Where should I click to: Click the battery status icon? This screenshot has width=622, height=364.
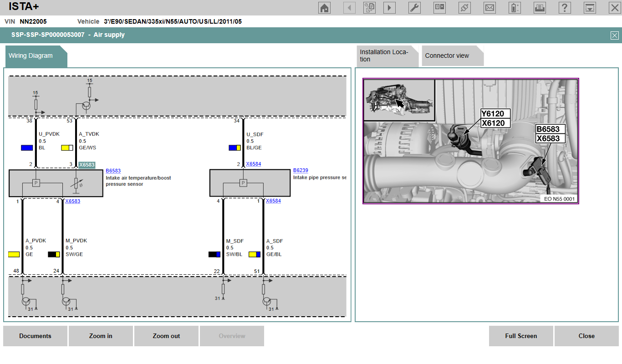pyautogui.click(x=515, y=8)
